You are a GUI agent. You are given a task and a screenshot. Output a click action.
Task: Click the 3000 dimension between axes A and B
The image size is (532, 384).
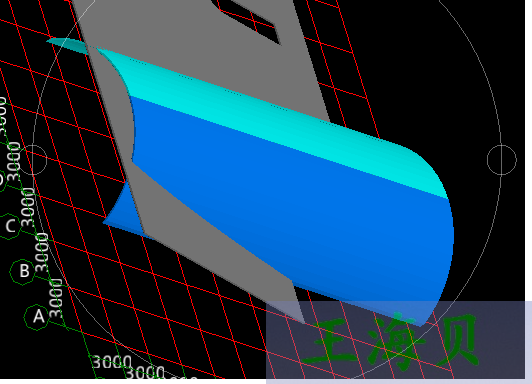(x=55, y=298)
